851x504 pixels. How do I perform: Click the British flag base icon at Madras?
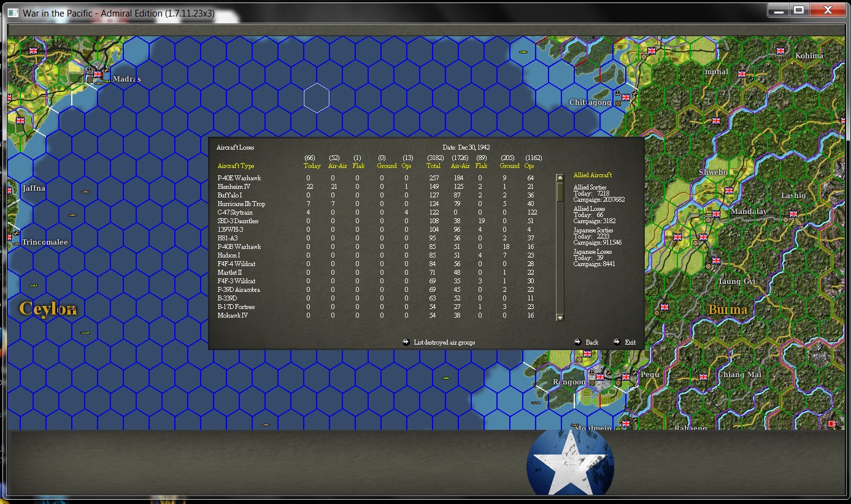97,74
